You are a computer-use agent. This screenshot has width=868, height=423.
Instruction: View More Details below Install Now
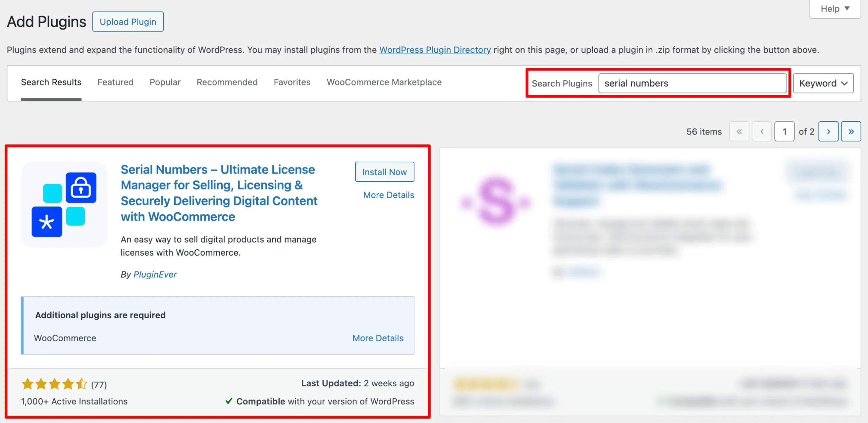[x=389, y=195]
